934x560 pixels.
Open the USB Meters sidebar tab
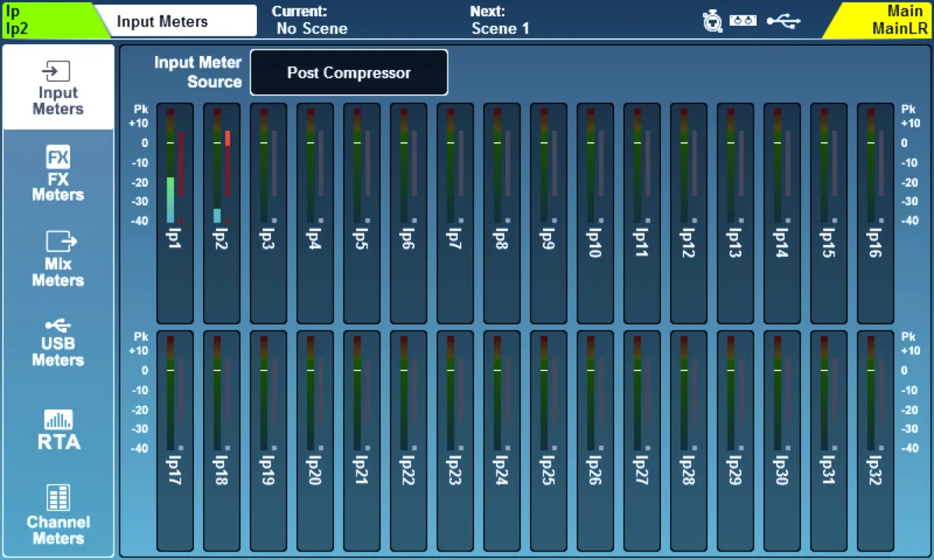coord(58,343)
